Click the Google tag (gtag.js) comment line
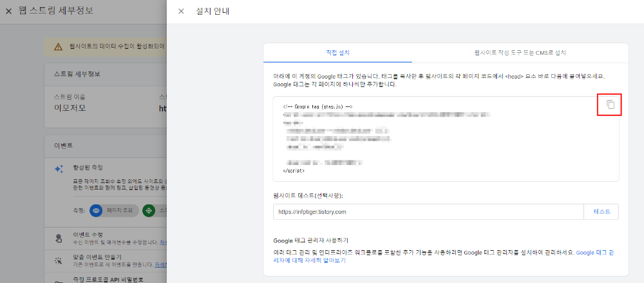The image size is (644, 283). coord(318,106)
